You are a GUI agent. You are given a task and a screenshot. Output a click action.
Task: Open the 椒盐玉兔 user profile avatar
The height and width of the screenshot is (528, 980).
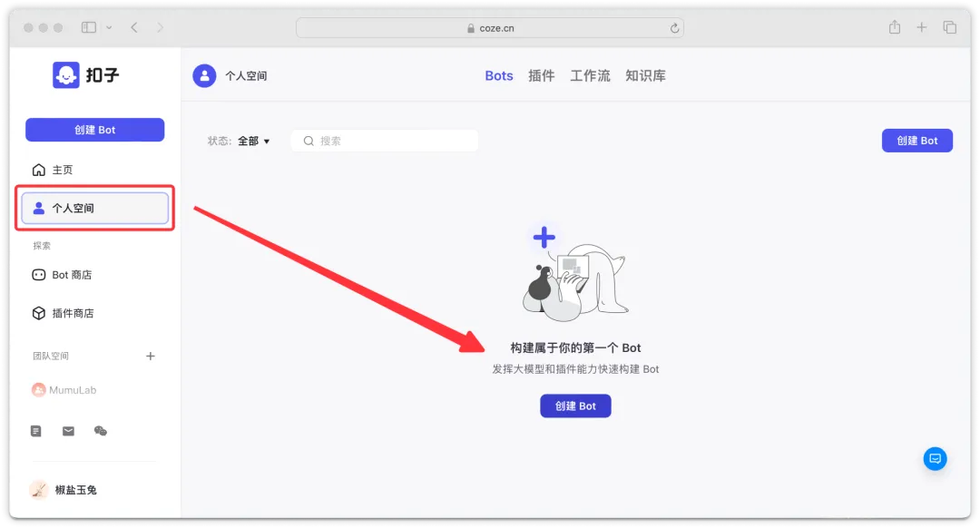coord(39,490)
